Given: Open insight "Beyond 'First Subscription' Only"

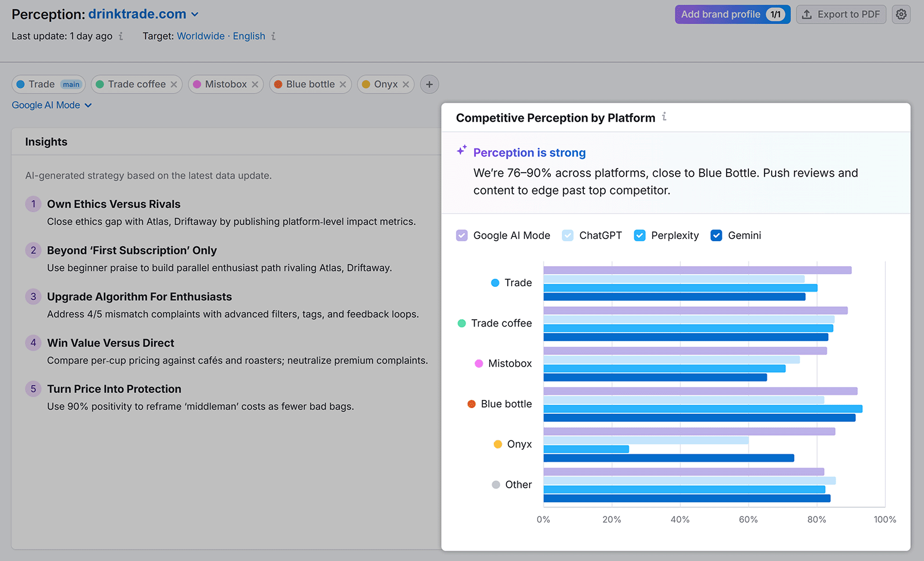Looking at the screenshot, I should 132,250.
